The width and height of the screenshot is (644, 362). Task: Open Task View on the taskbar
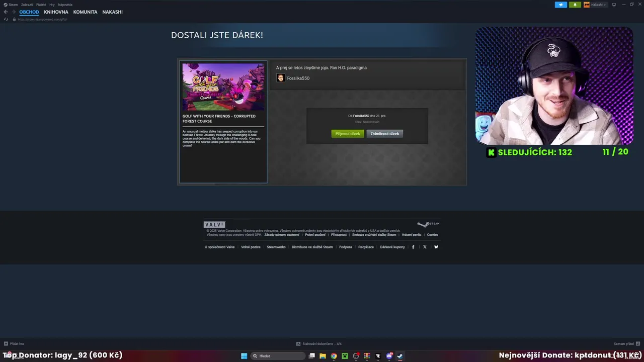(x=312, y=356)
